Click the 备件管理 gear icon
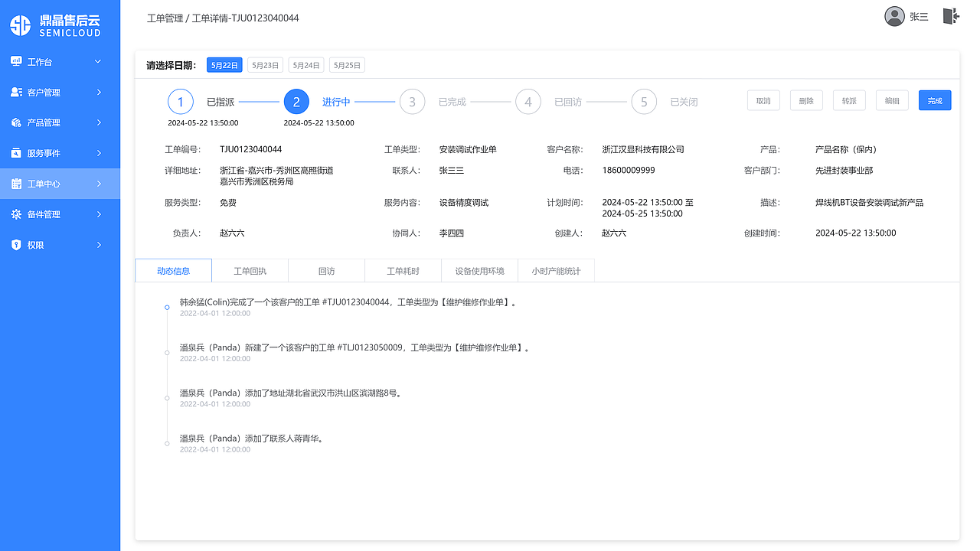Image resolution: width=980 pixels, height=551 pixels. pyautogui.click(x=17, y=214)
